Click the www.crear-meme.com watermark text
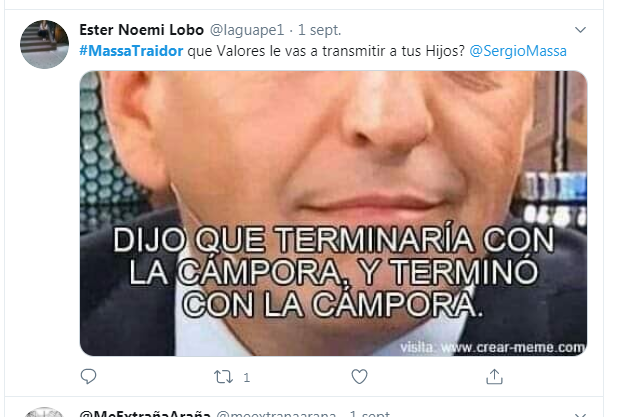Screen dimensions: 627x417 (x=513, y=347)
